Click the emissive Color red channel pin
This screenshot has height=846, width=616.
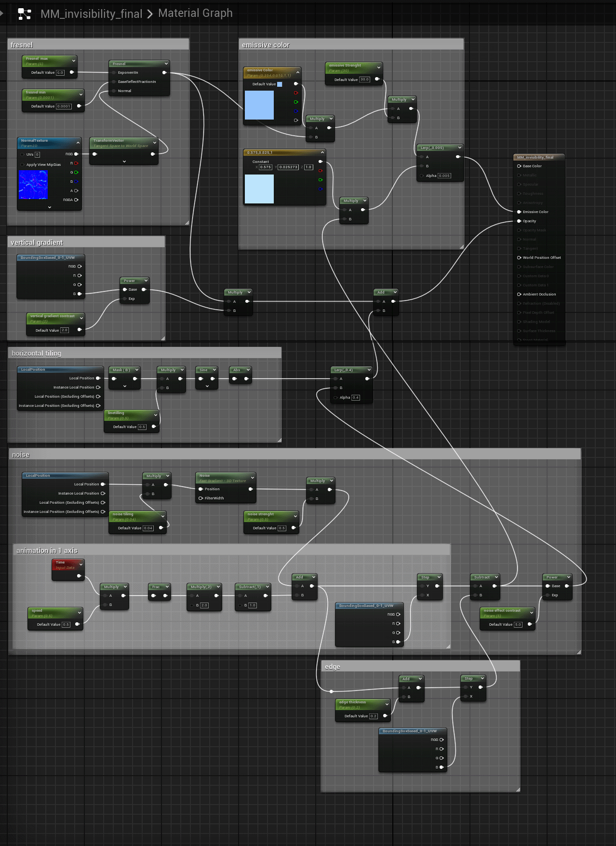pyautogui.click(x=295, y=93)
